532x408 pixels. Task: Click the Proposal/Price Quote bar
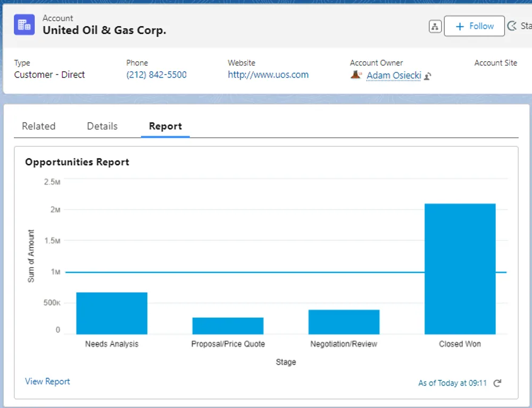pyautogui.click(x=228, y=326)
